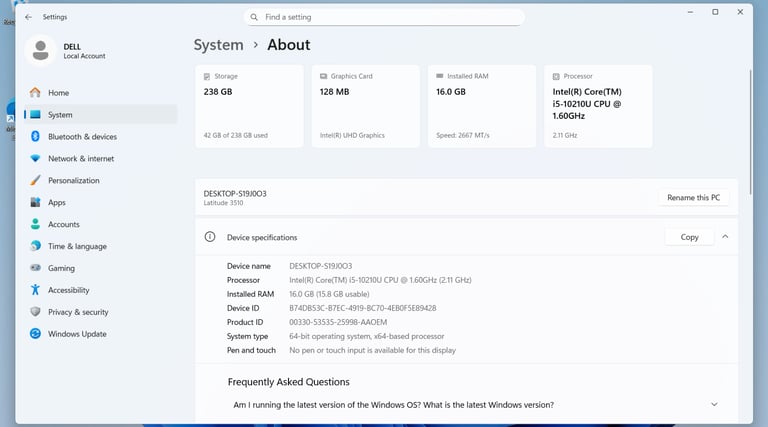Click the search magnifier icon
The image size is (768, 427).
(254, 17)
